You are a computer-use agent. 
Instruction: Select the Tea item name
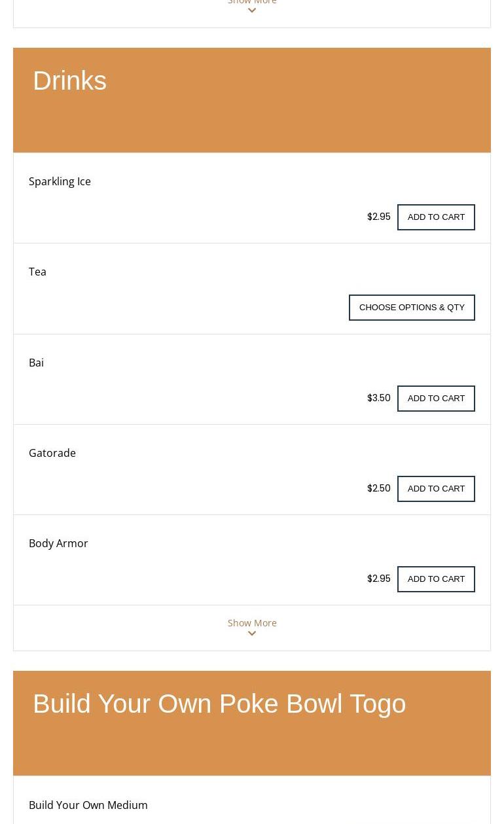point(37,272)
